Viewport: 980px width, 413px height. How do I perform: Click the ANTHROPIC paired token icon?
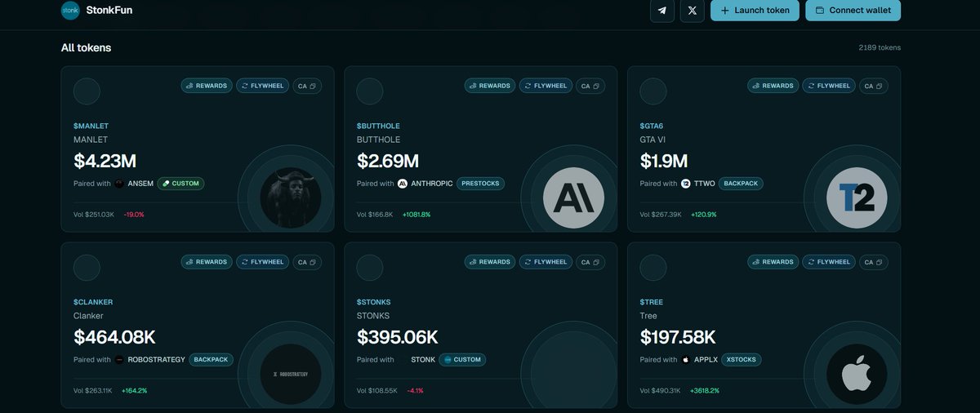coord(403,184)
